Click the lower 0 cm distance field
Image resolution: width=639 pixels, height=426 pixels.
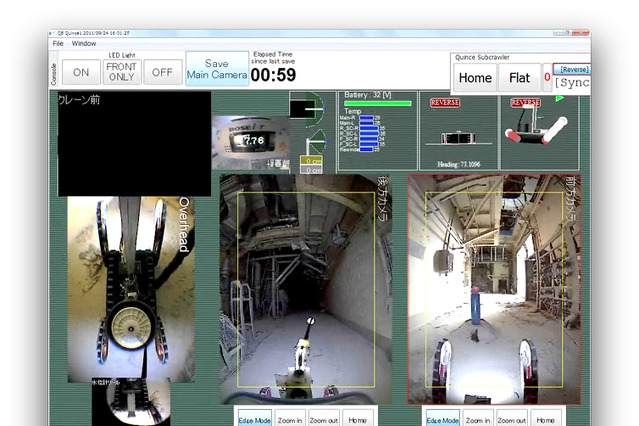pos(312,169)
